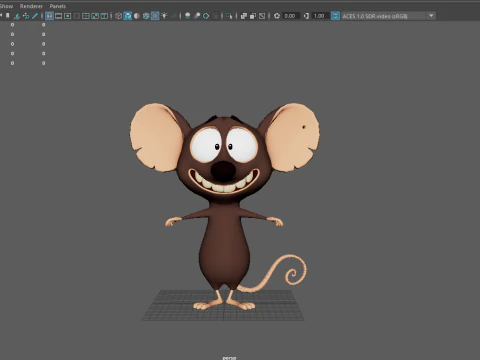Screen dimensions: 480x360
Task: Open the Panels menu
Action: click(58, 6)
